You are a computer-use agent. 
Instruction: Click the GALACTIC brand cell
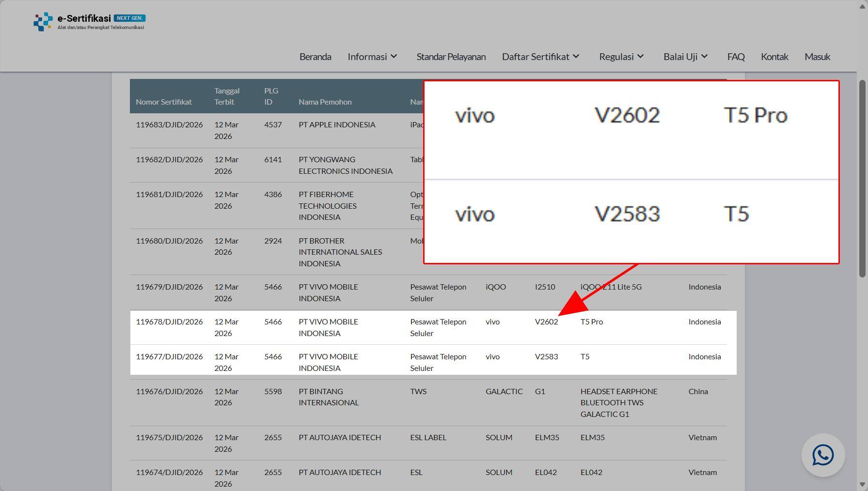tap(504, 391)
